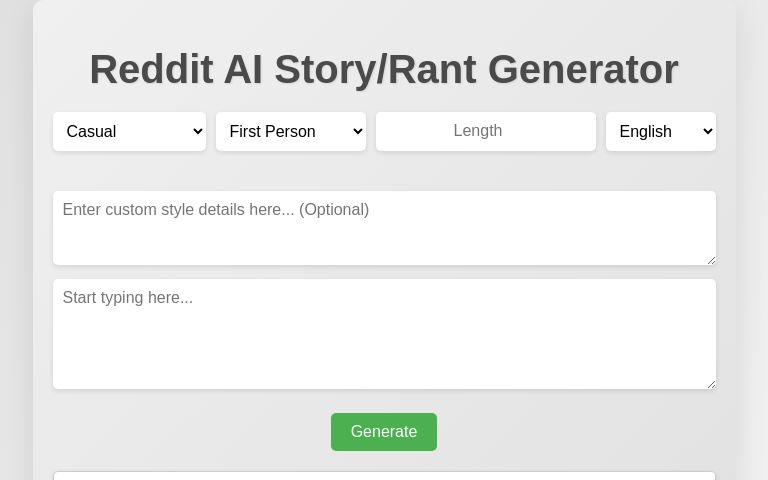Click 'Enter custom style details here' placeholder
Viewport: 768px width, 480px height.
click(215, 209)
